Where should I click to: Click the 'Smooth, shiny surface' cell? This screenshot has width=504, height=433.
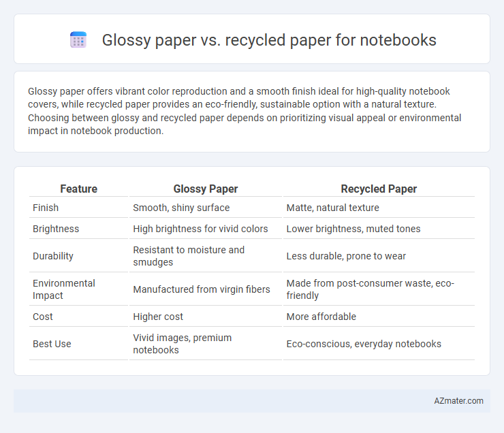(206, 208)
